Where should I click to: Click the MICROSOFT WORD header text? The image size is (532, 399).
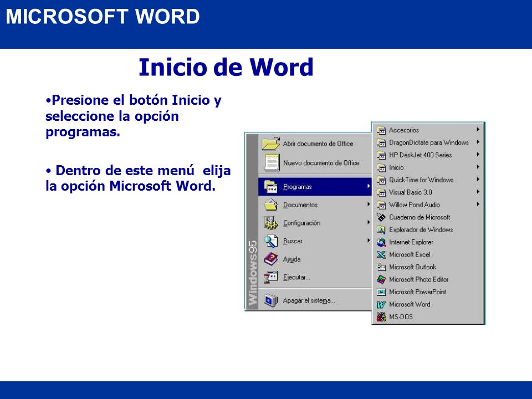103,16
